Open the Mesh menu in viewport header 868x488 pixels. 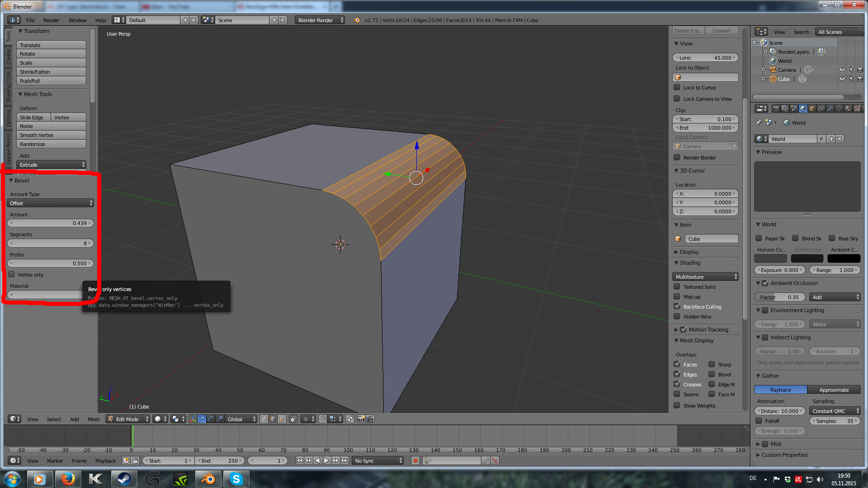point(94,419)
